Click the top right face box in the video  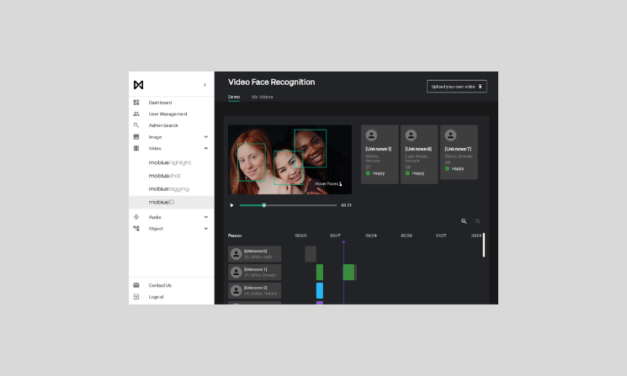[310, 148]
